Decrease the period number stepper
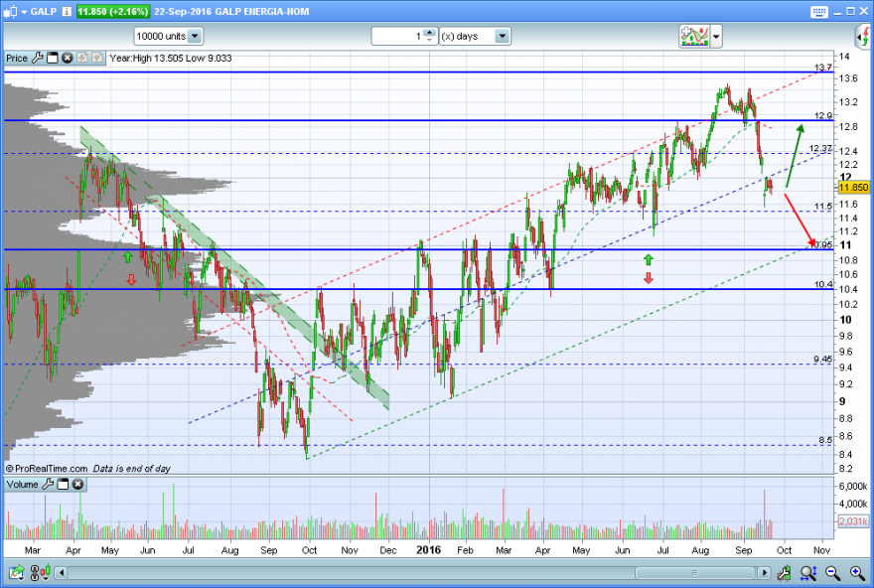Screen dimensions: 874x588 pos(429,40)
